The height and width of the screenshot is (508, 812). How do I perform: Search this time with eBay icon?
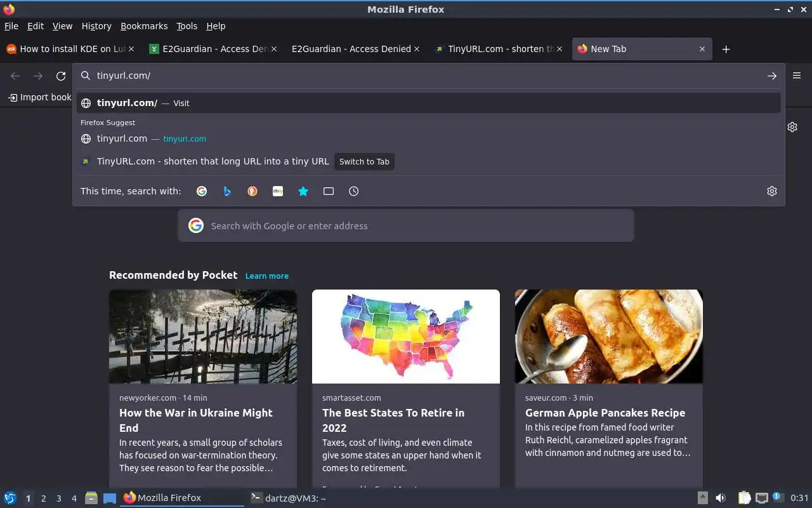(278, 191)
